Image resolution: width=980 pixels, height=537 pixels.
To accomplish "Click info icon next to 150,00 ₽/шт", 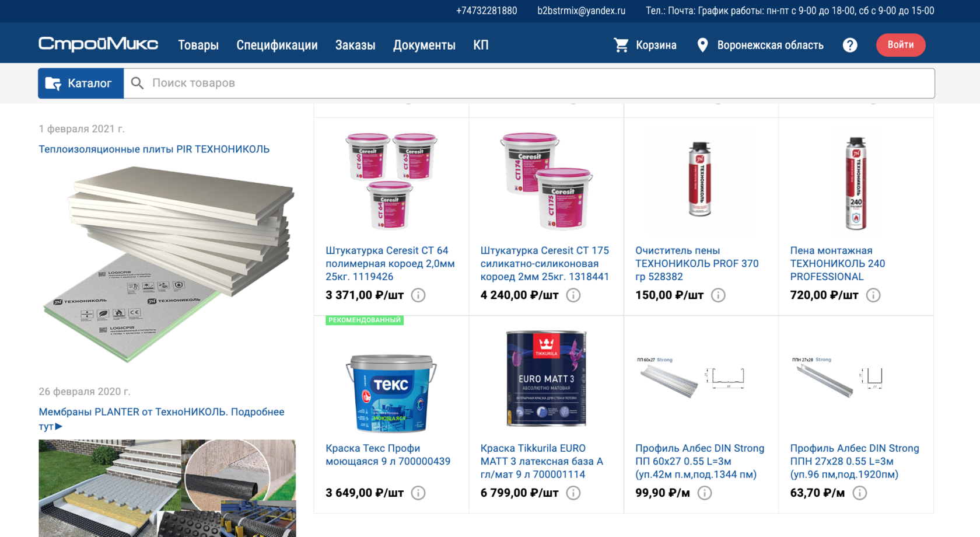I will 718,295.
